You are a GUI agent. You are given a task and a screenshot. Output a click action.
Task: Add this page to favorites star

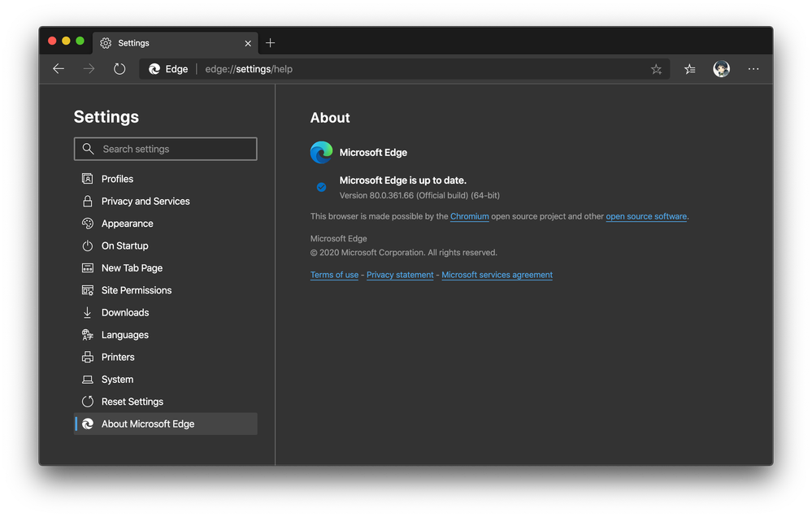coord(656,69)
